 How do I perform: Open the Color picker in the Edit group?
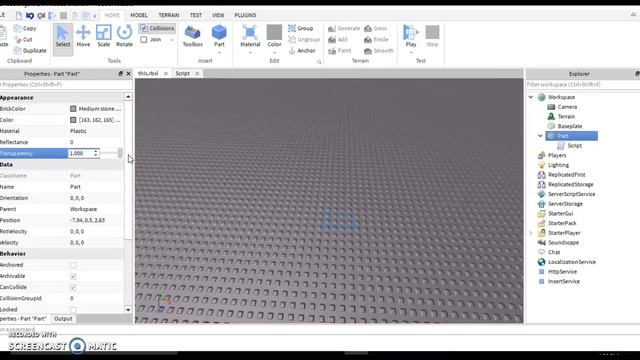(x=274, y=36)
